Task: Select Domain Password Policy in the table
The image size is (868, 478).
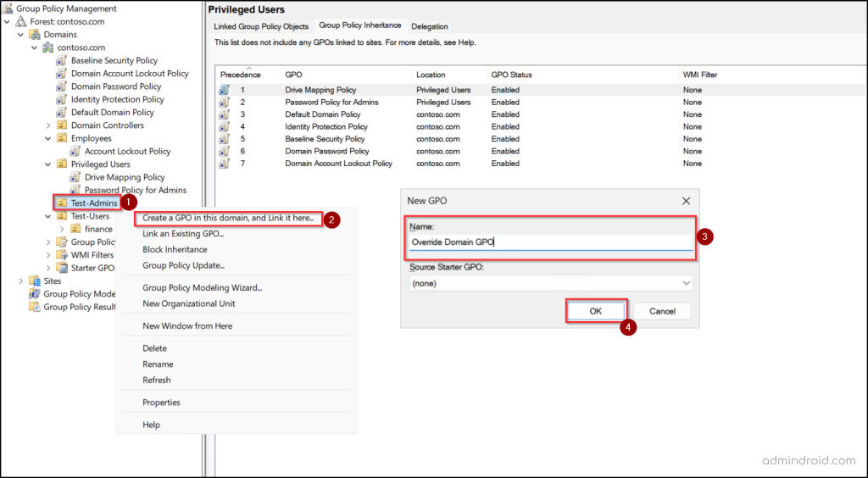Action: pyautogui.click(x=540, y=151)
